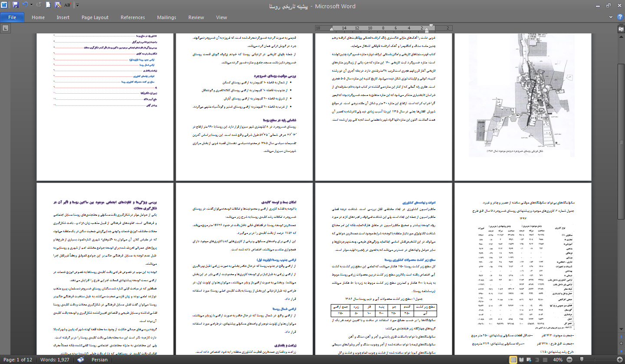The height and width of the screenshot is (364, 625).
Task: Open the Page Layout tab
Action: (x=95, y=17)
